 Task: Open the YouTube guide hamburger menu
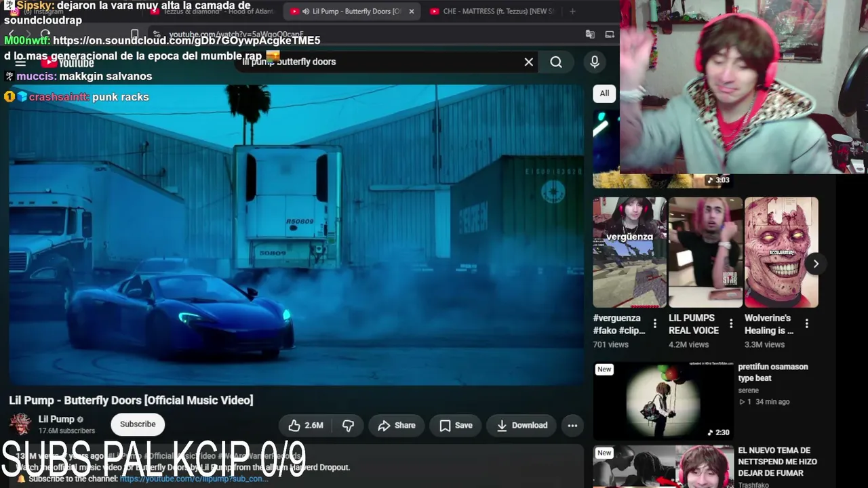click(x=20, y=62)
